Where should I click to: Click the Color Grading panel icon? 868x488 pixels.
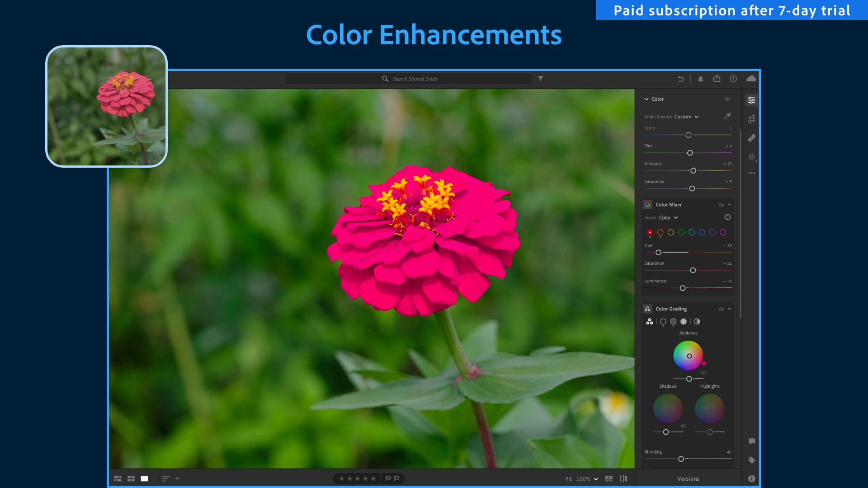[x=649, y=309]
